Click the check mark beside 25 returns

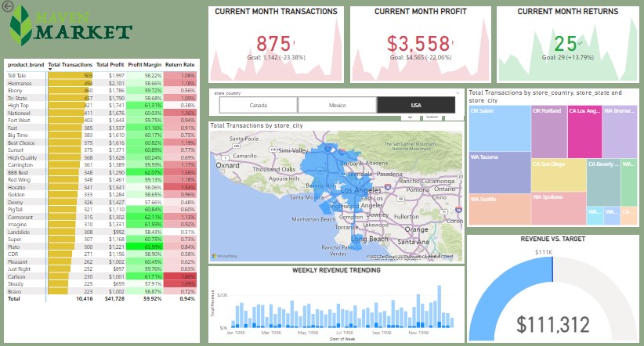pyautogui.click(x=580, y=42)
